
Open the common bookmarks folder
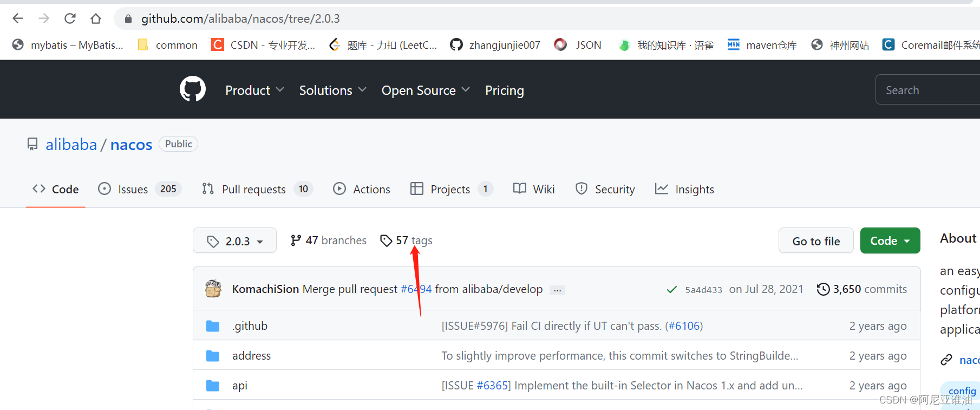(167, 45)
